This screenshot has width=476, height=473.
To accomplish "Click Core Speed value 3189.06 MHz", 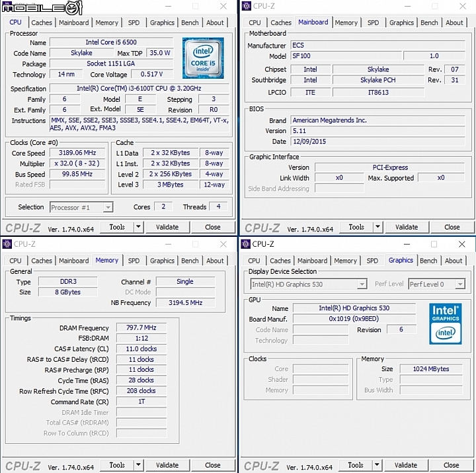I will coord(77,153).
